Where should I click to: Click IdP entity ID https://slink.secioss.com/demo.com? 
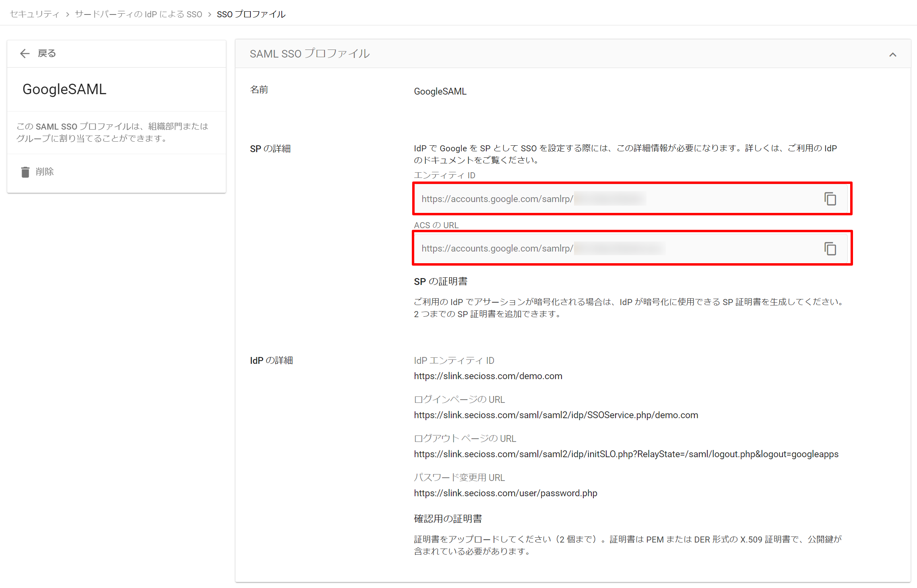(x=488, y=376)
